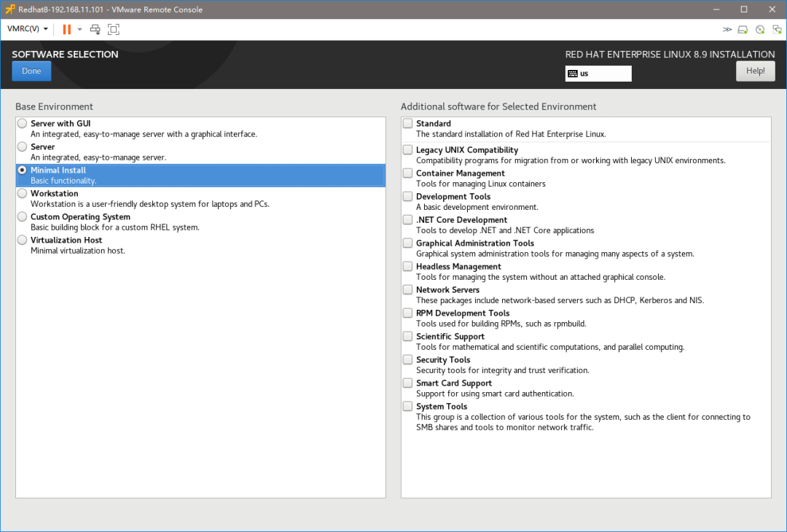Image resolution: width=787 pixels, height=532 pixels.
Task: Select the Minimal Install radio button
Action: point(22,170)
